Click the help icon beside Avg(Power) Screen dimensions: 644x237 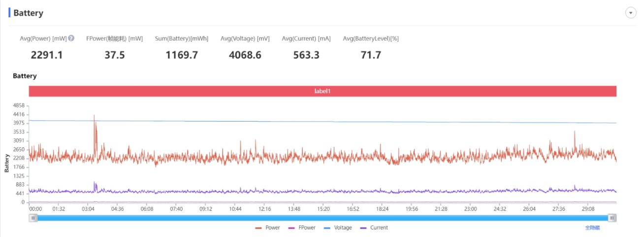tap(71, 38)
